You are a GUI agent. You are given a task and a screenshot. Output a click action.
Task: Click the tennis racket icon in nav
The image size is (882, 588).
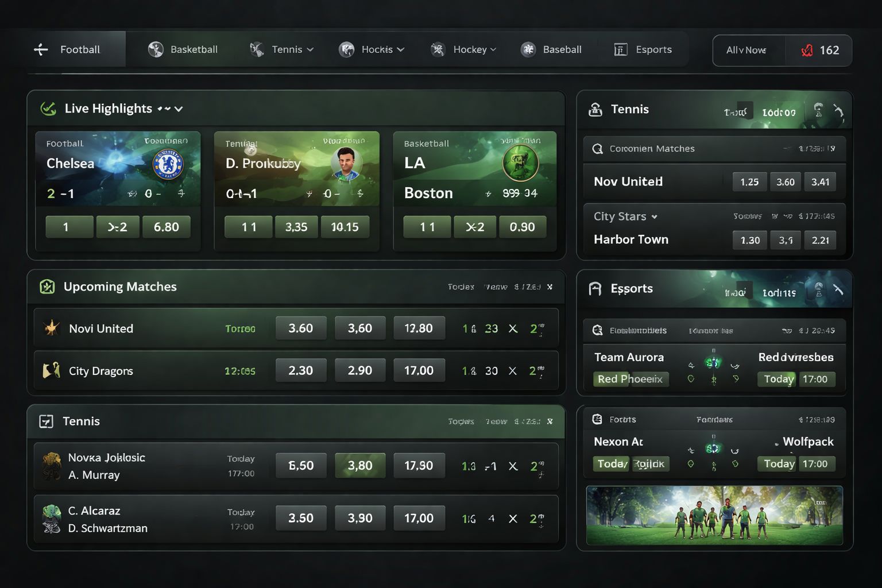[257, 49]
